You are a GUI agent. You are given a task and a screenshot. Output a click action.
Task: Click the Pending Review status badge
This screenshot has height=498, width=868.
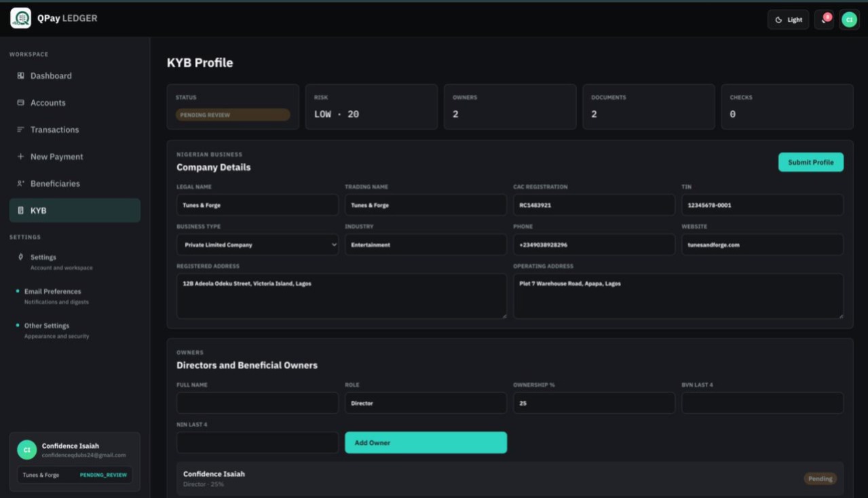tap(233, 115)
